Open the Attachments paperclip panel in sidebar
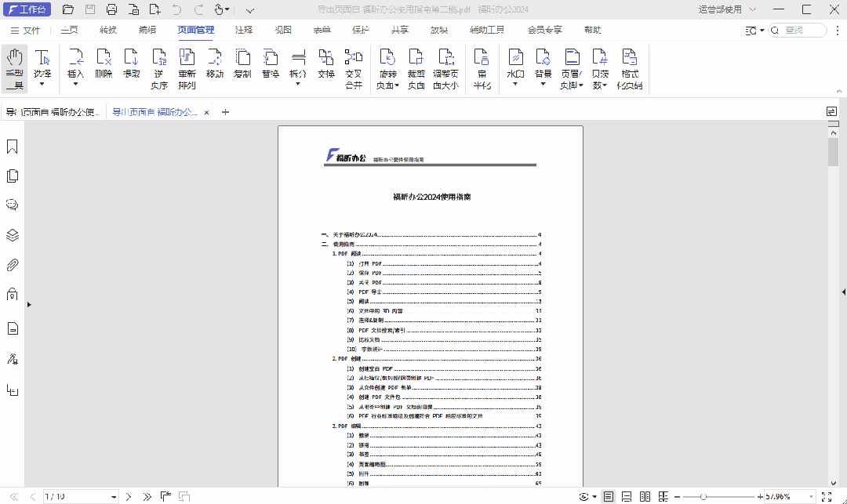The width and height of the screenshot is (847, 504). [13, 264]
